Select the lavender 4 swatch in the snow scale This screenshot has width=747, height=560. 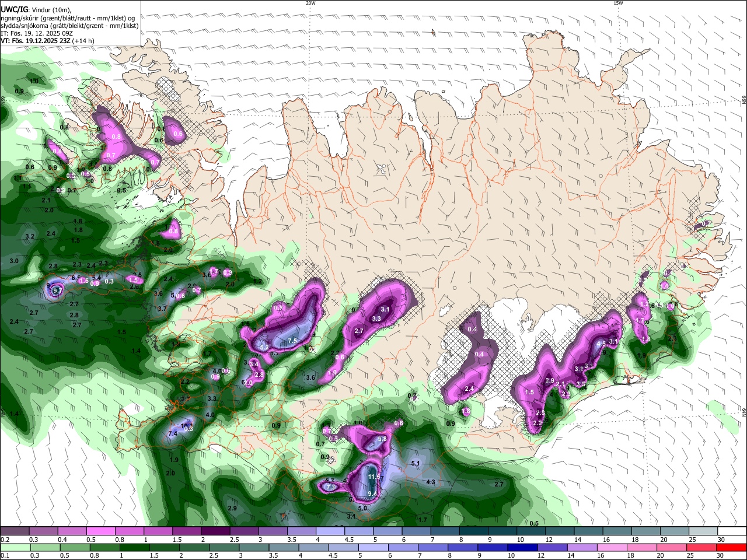coord(330,531)
